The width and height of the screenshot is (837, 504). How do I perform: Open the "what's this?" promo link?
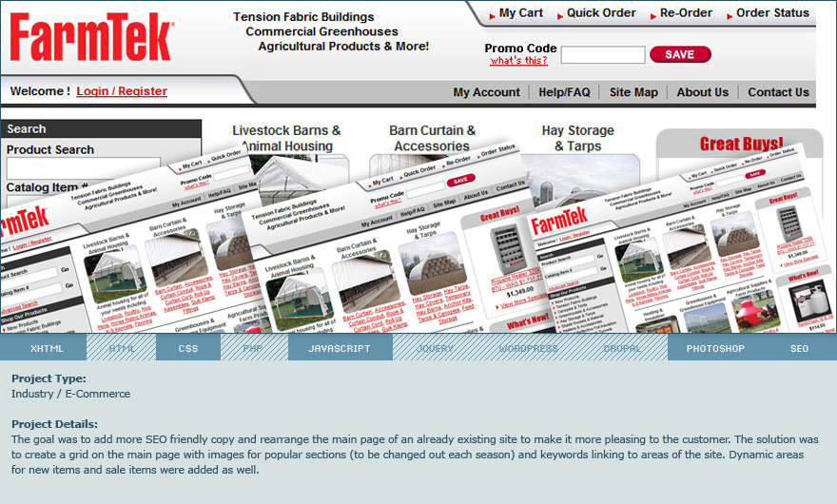pyautogui.click(x=519, y=60)
